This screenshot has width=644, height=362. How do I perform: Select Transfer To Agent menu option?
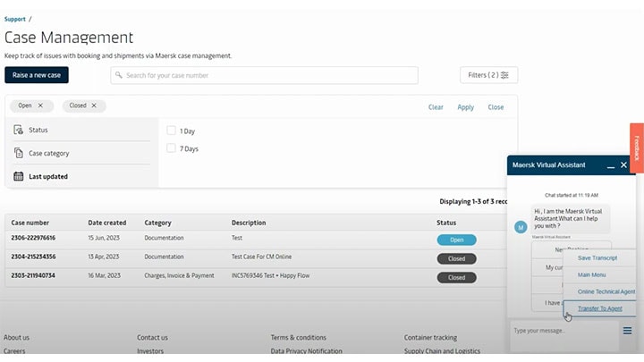pos(599,308)
